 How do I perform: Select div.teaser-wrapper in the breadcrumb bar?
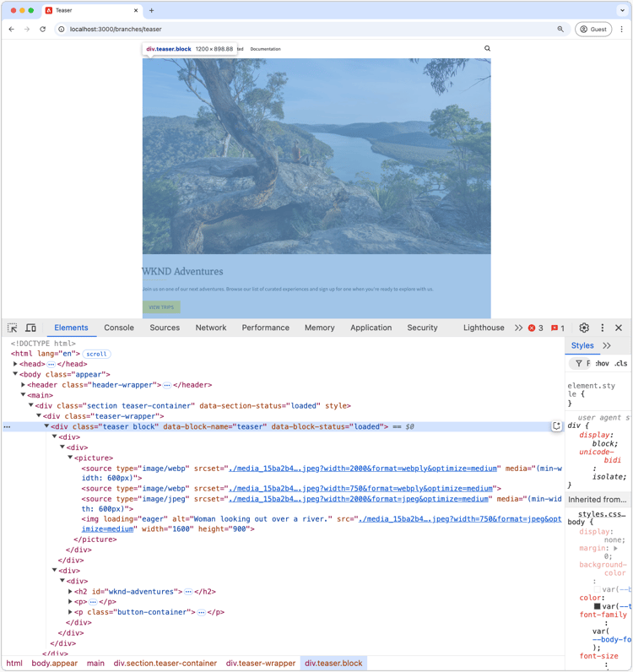tap(261, 663)
